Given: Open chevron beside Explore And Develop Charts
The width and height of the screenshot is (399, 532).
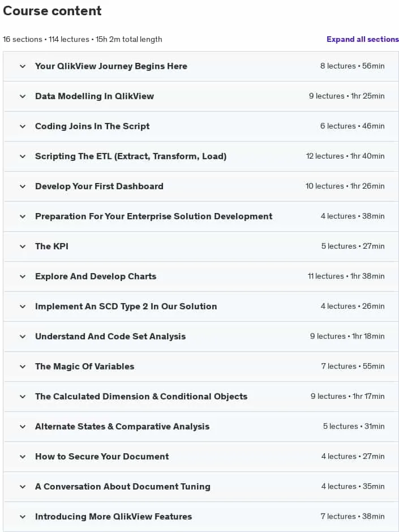Looking at the screenshot, I should pos(23,276).
